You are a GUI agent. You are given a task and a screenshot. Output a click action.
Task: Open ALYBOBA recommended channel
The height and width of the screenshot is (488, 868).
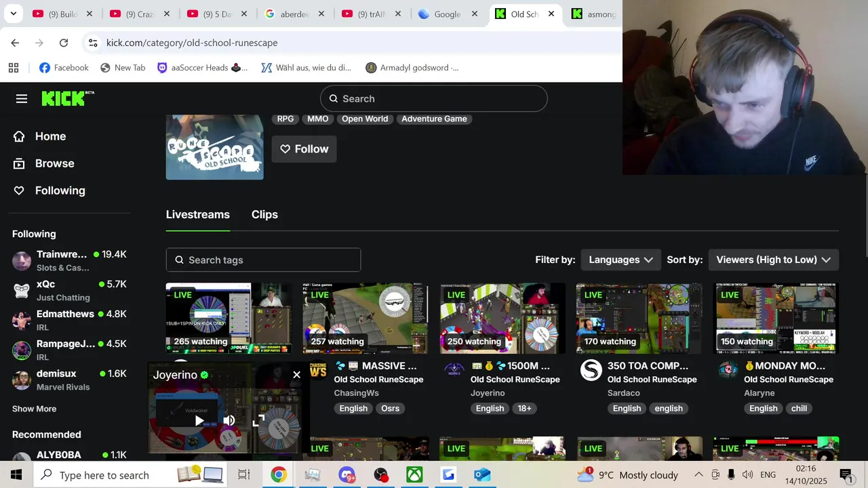(x=69, y=455)
